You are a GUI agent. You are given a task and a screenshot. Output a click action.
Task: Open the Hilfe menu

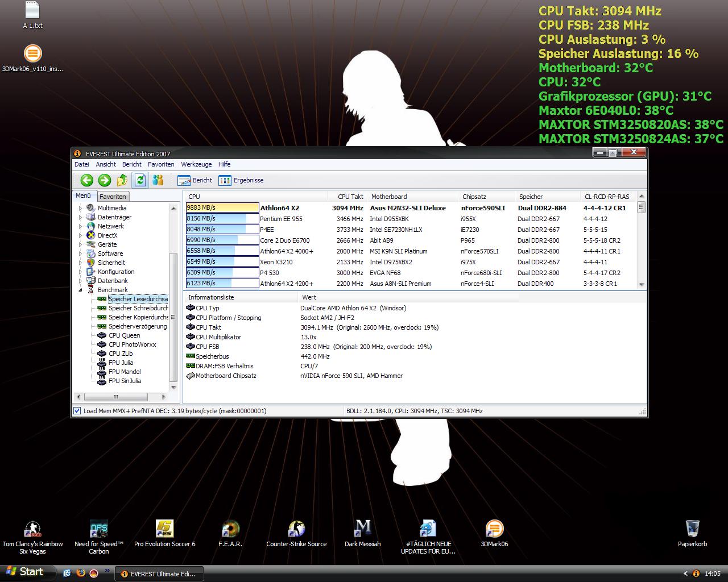[x=224, y=164]
